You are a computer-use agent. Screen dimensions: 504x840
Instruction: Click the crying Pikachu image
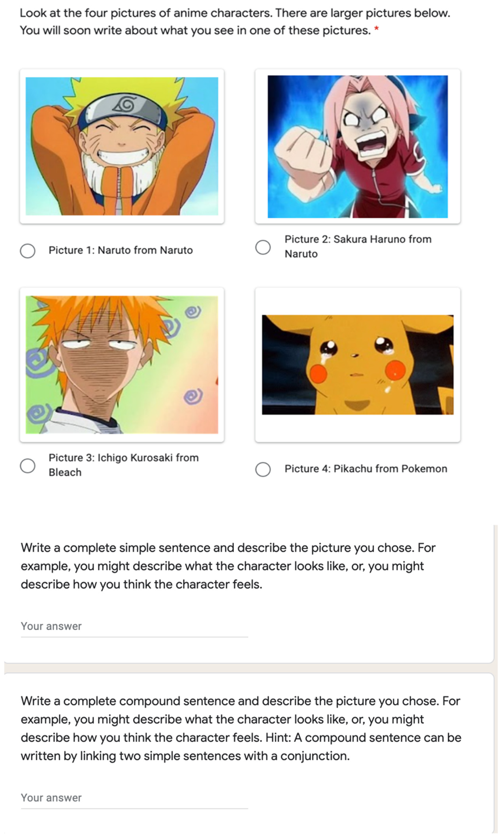coord(358,364)
